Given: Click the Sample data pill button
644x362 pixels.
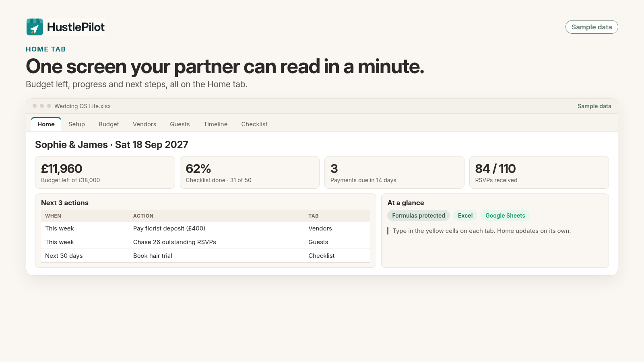Looking at the screenshot, I should (592, 27).
